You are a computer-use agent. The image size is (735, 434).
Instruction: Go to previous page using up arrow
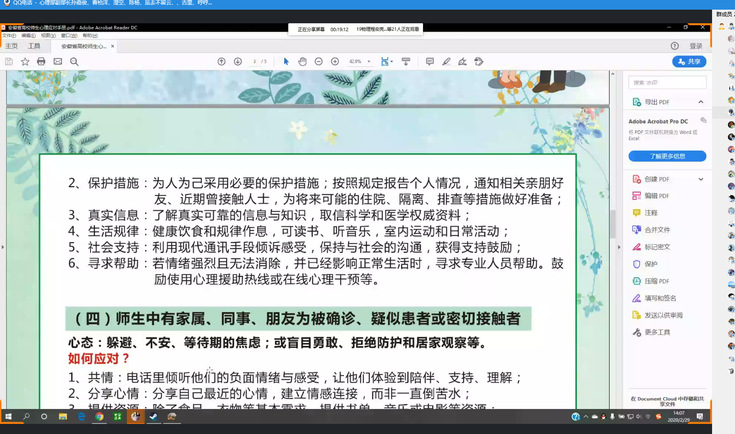point(221,62)
